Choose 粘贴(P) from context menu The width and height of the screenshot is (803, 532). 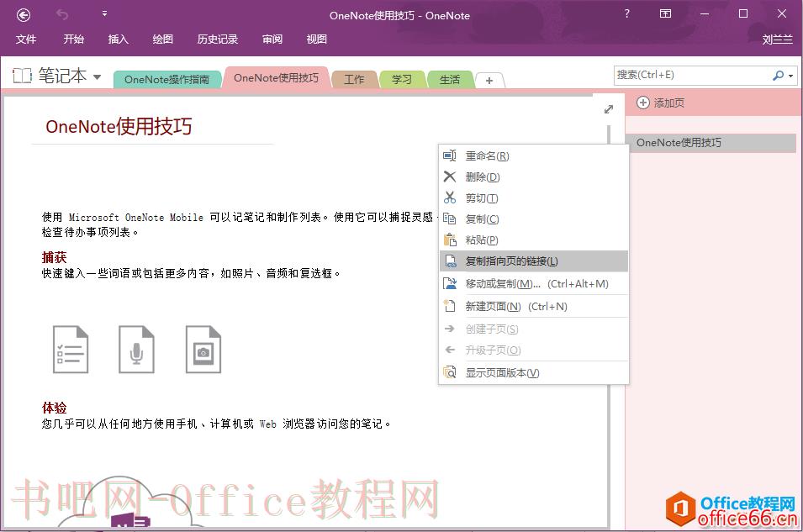(534, 240)
